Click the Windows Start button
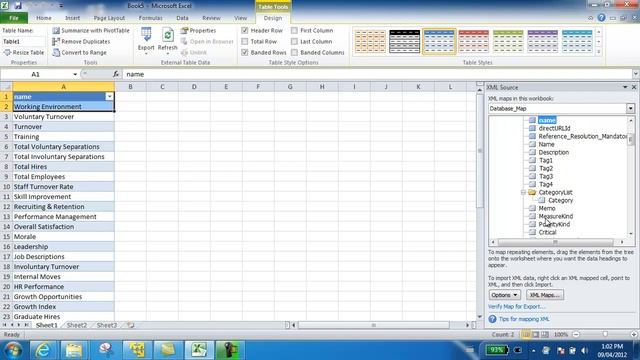Screen dimensions: 640x360 coord(13,350)
